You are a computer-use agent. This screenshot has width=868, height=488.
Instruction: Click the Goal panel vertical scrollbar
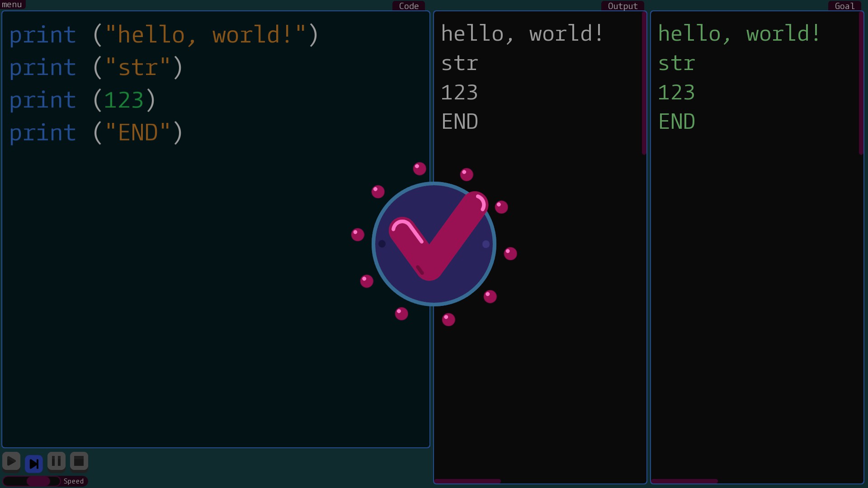[861, 84]
